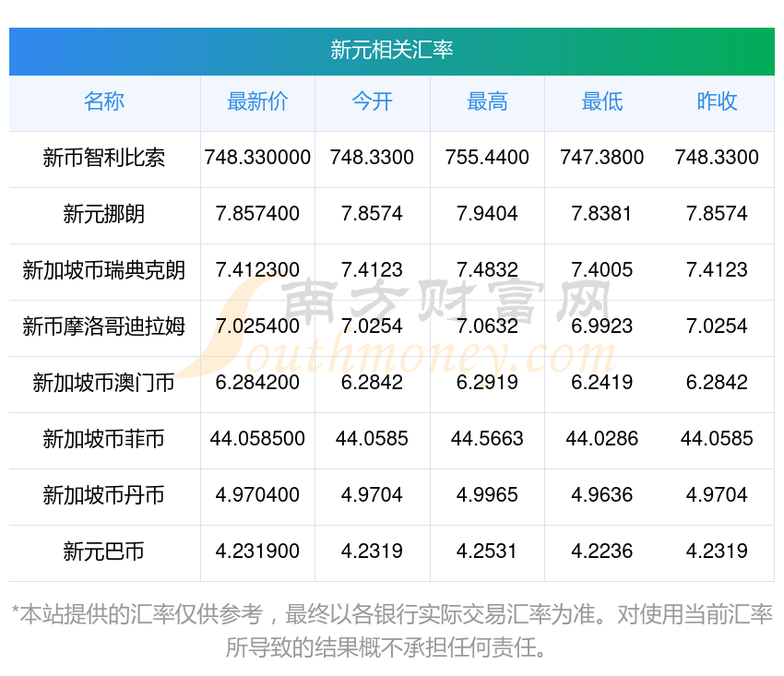The width and height of the screenshot is (784, 676).
Task: Click the 最高 column header
Action: 487,101
